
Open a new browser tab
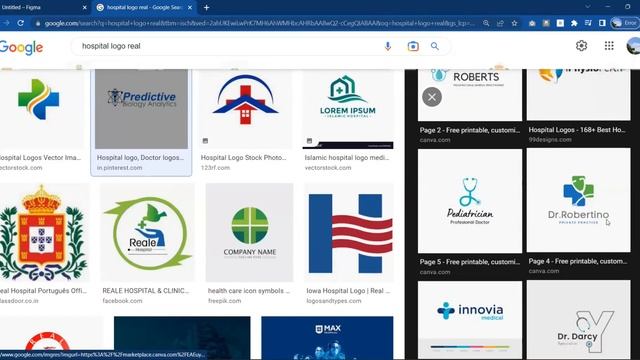coord(207,7)
